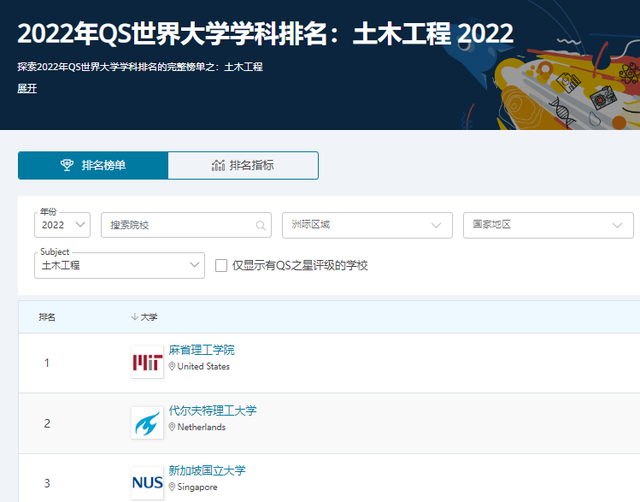Sort by the 大学 column header
This screenshot has height=502, width=640.
pos(149,317)
